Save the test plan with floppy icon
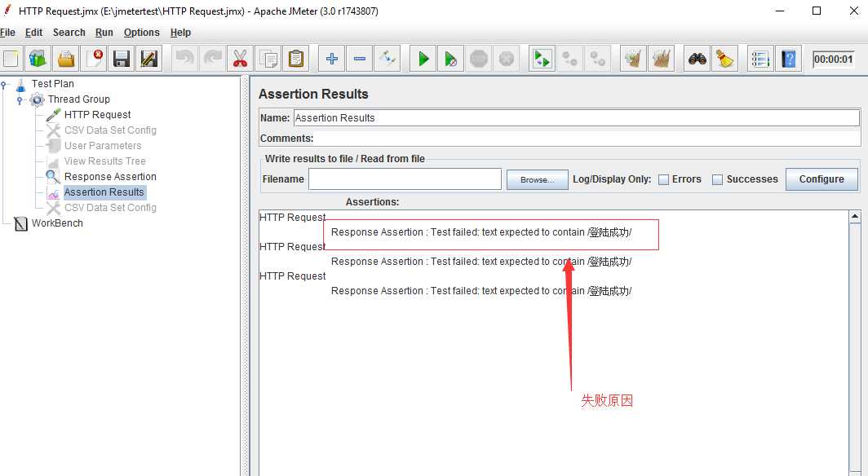Screen dimensions: 868x476 tap(122, 58)
